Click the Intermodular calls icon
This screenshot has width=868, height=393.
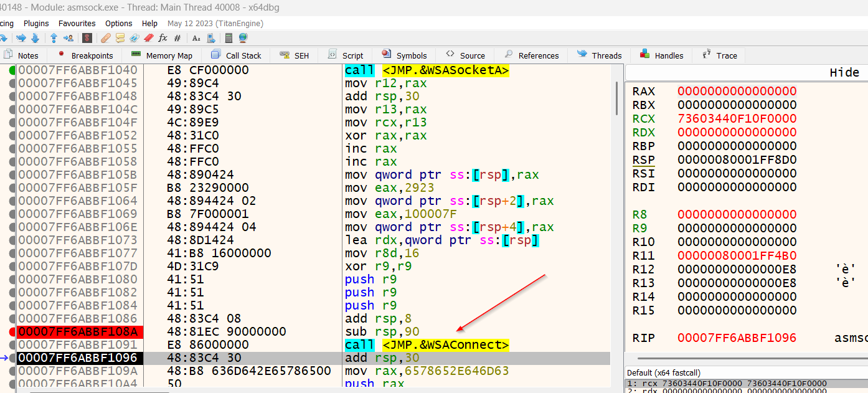tap(211, 38)
